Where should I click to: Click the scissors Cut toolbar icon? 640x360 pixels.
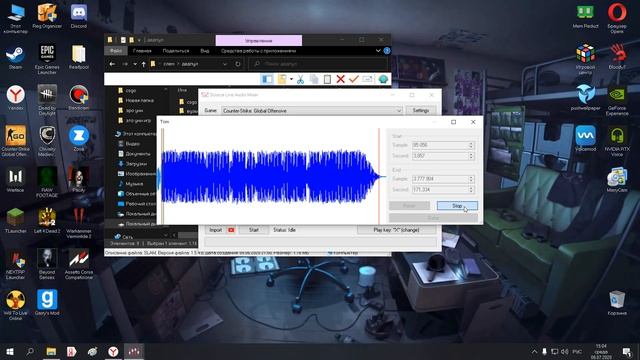tap(300, 79)
